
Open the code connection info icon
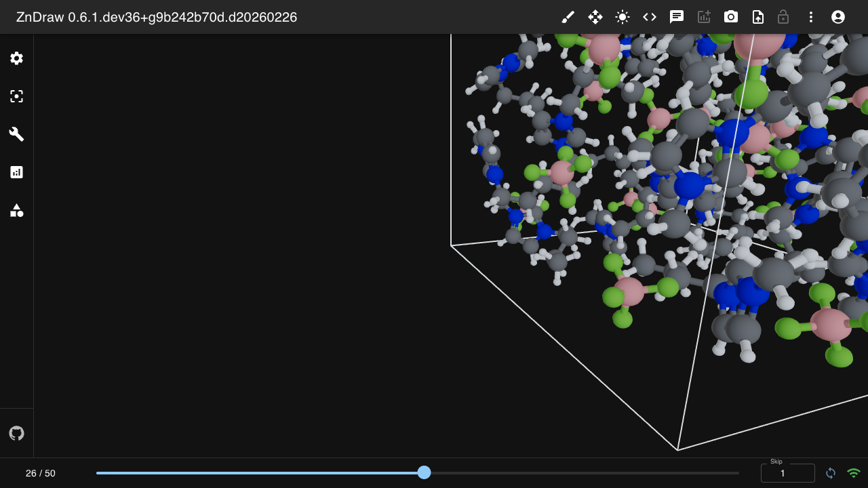tap(650, 17)
